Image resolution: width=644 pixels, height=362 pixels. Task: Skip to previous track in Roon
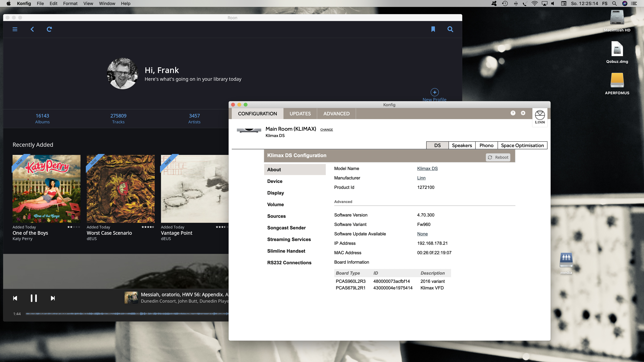coord(15,298)
